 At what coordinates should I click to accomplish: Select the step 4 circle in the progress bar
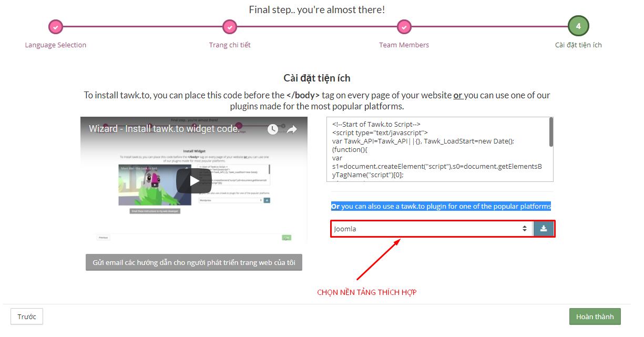tap(578, 26)
